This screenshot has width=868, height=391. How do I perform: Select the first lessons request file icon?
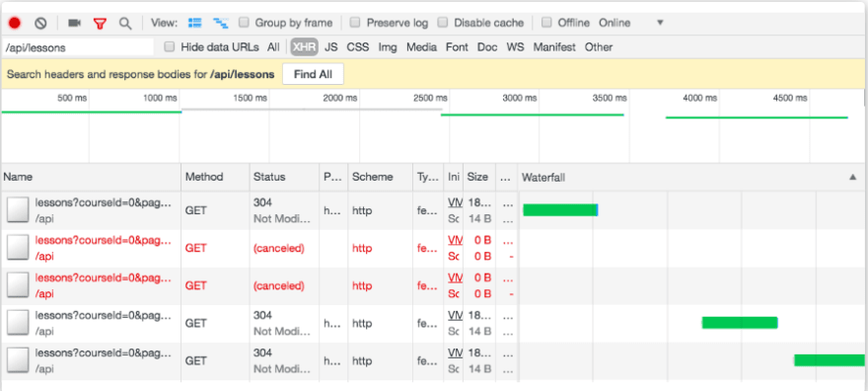[18, 210]
